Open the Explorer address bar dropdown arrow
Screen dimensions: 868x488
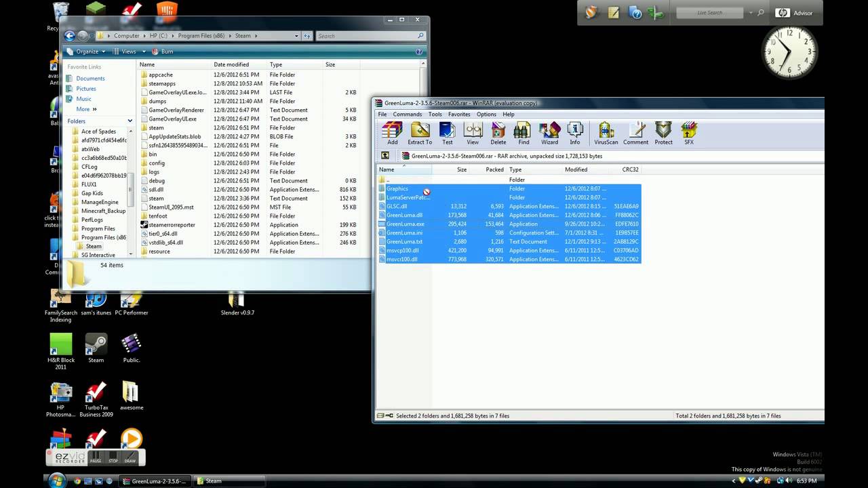pos(296,36)
